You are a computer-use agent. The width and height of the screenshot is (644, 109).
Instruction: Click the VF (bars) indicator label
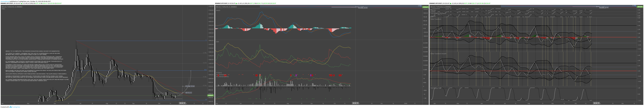click(x=219, y=73)
